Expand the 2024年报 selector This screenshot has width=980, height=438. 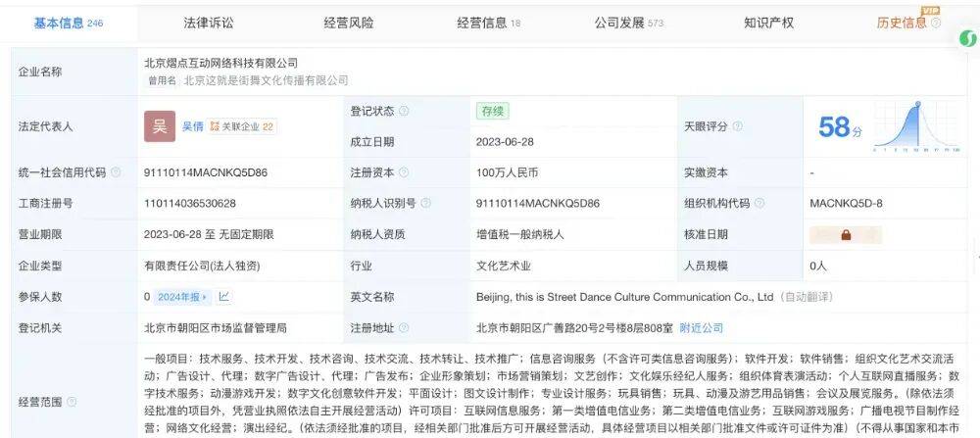coord(182,297)
